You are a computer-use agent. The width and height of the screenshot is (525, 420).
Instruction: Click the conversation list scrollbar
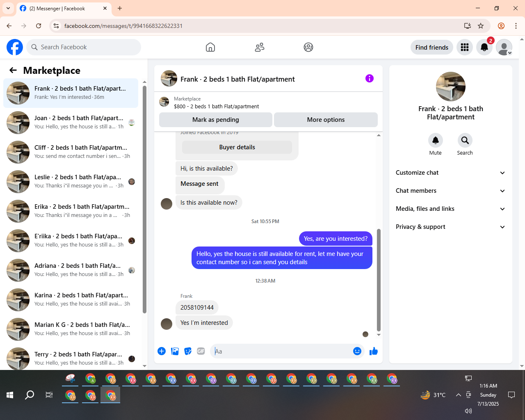(144, 200)
